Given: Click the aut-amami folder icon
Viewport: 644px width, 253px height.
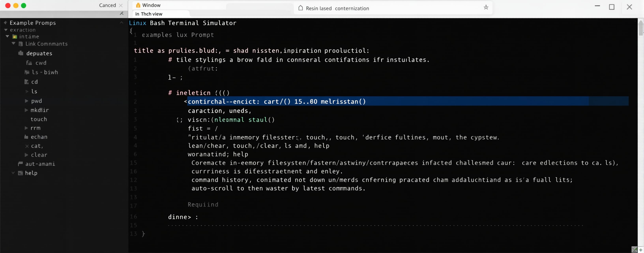Looking at the screenshot, I should coord(21,164).
